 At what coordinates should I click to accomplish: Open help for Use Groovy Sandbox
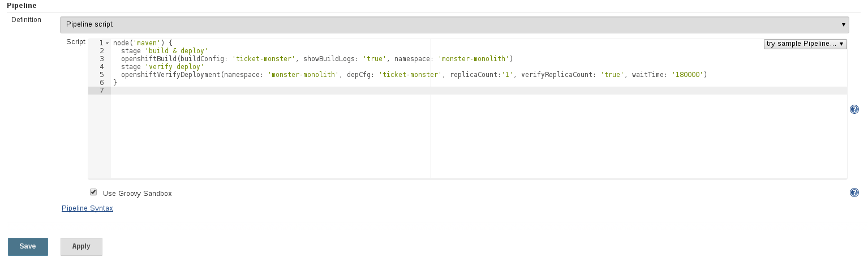[x=854, y=192]
